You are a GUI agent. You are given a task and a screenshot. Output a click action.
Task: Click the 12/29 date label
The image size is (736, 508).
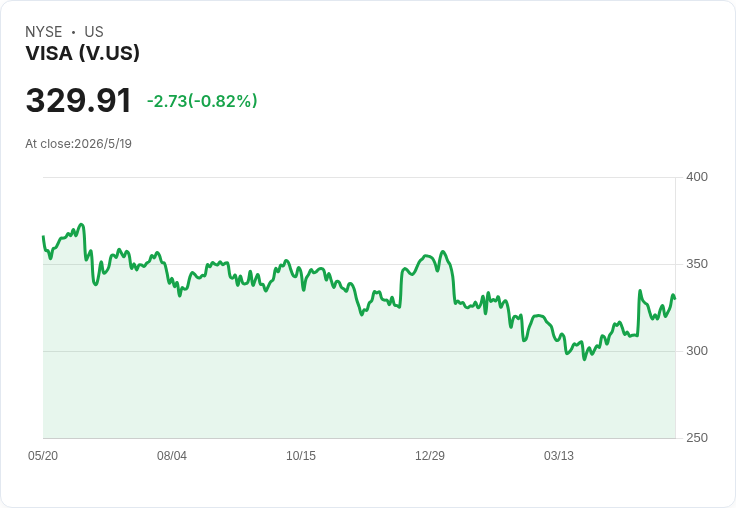click(429, 455)
